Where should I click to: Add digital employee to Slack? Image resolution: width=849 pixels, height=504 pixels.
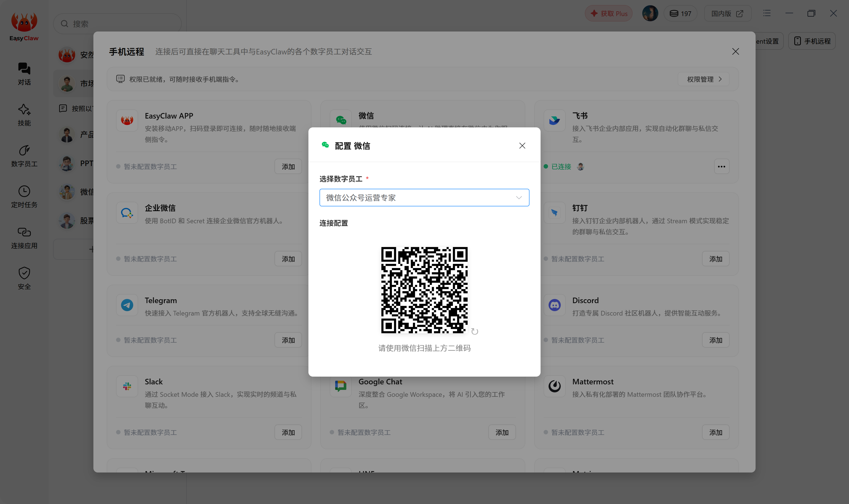(x=288, y=432)
